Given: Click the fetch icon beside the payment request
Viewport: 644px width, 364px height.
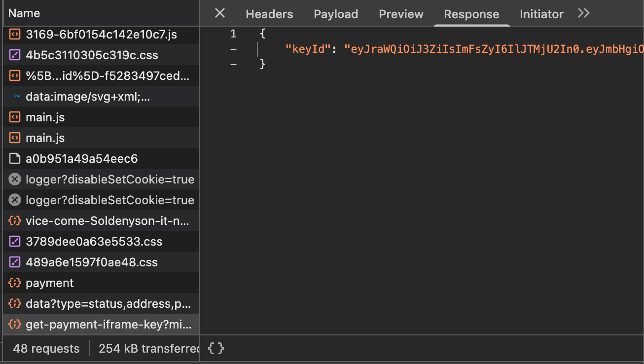Looking at the screenshot, I should [x=15, y=283].
